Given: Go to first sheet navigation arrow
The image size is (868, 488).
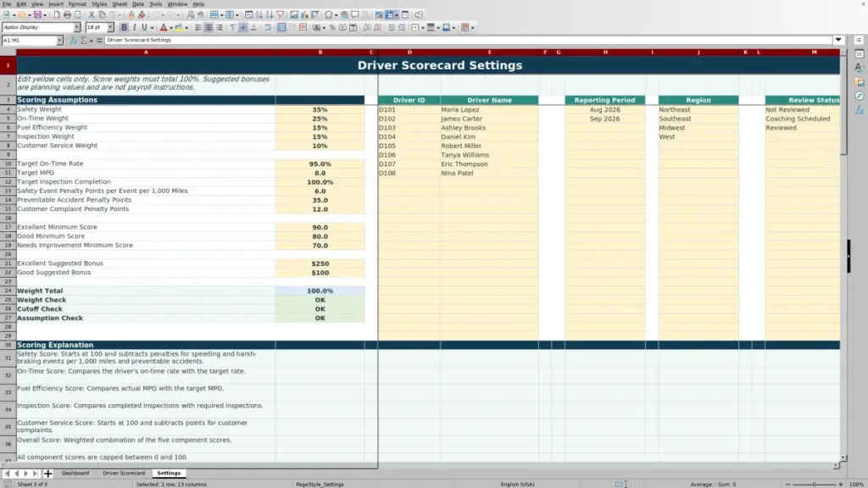Looking at the screenshot, I should pos(7,474).
